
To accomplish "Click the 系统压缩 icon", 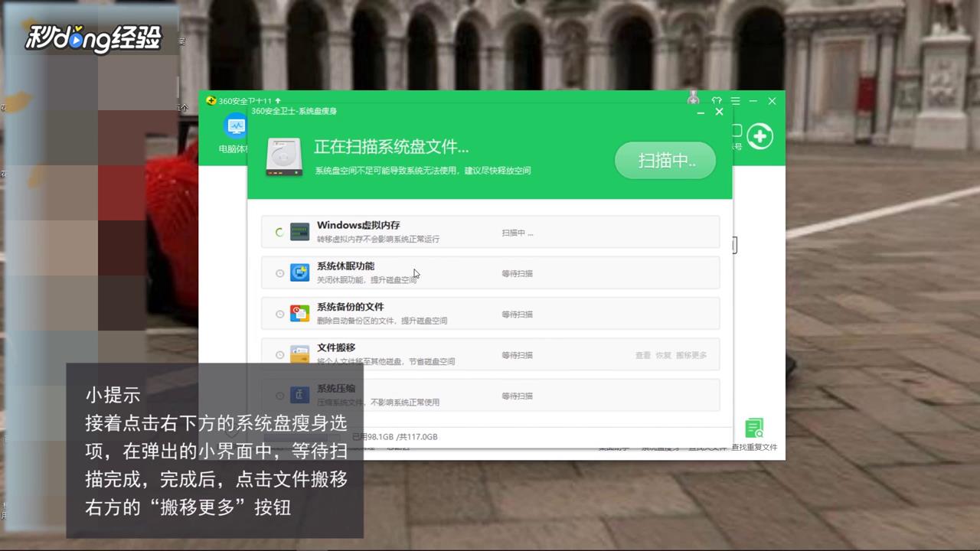I will 299,395.
